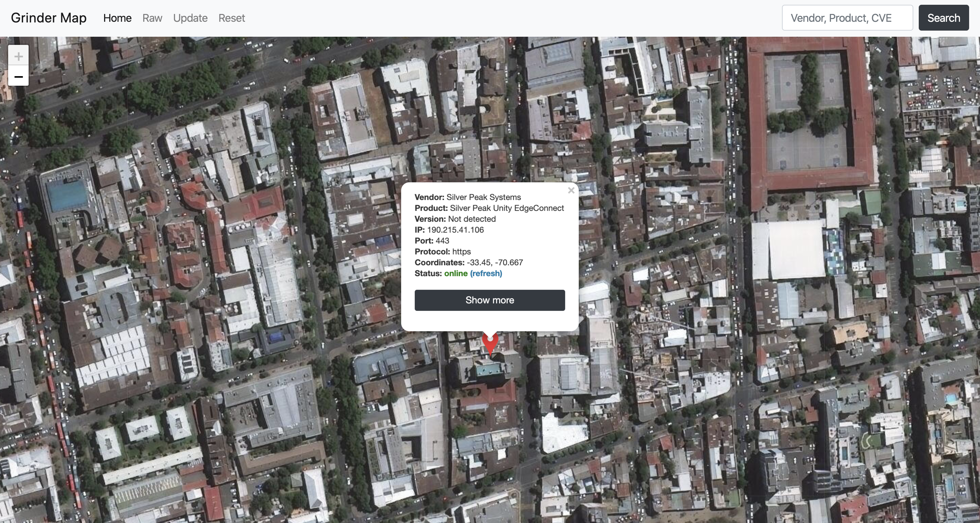Go to the Home nav item
The width and height of the screenshot is (980, 523).
click(x=117, y=18)
